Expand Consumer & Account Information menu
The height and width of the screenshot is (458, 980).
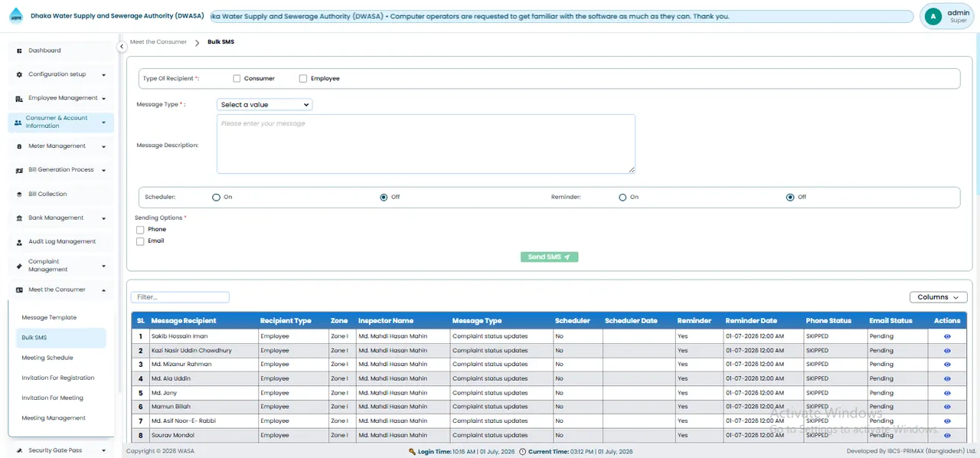[103, 123]
